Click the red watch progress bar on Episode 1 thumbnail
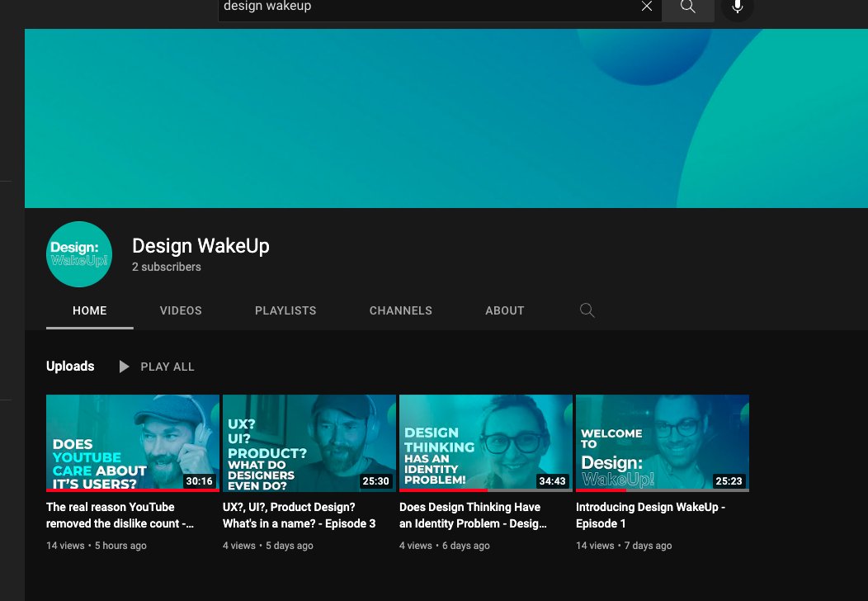The width and height of the screenshot is (868, 601). [x=601, y=490]
